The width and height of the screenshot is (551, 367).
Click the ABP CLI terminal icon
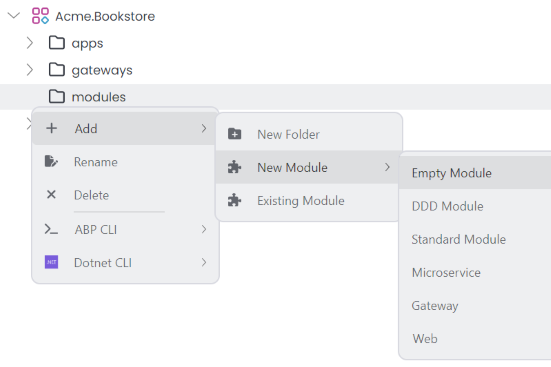click(x=51, y=229)
